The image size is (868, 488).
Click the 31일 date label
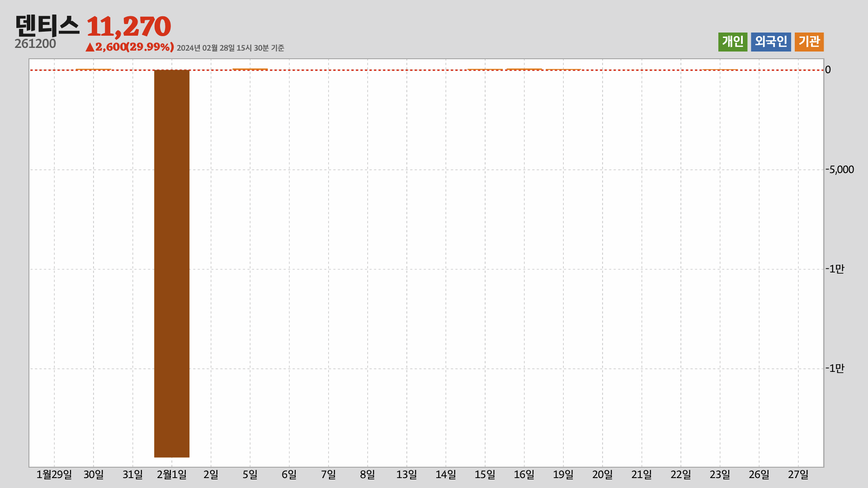132,474
